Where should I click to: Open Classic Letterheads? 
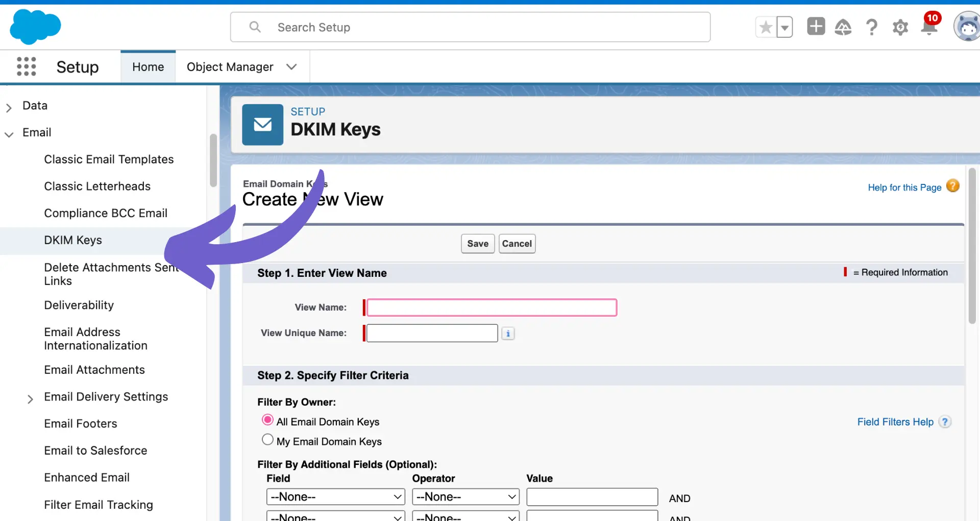pyautogui.click(x=97, y=186)
